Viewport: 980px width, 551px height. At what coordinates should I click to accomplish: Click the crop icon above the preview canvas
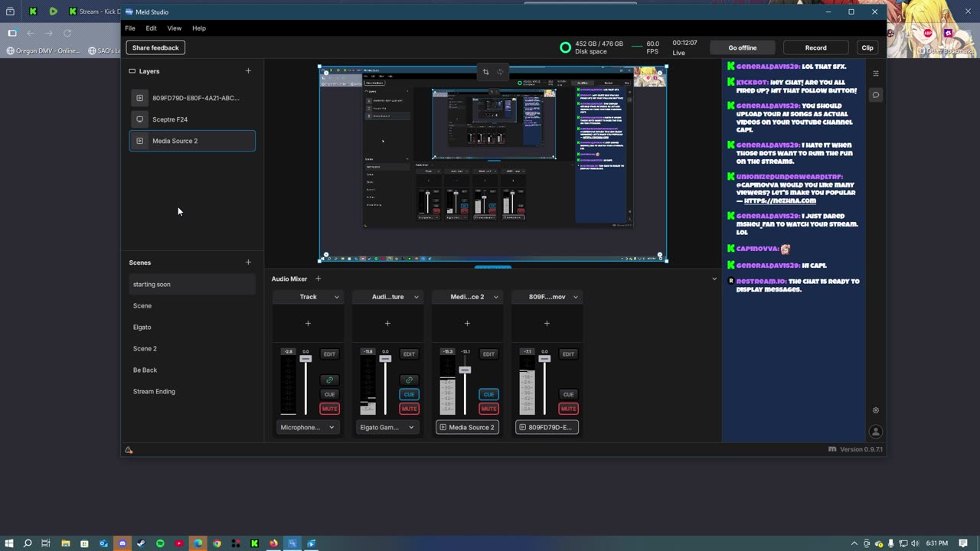[485, 72]
